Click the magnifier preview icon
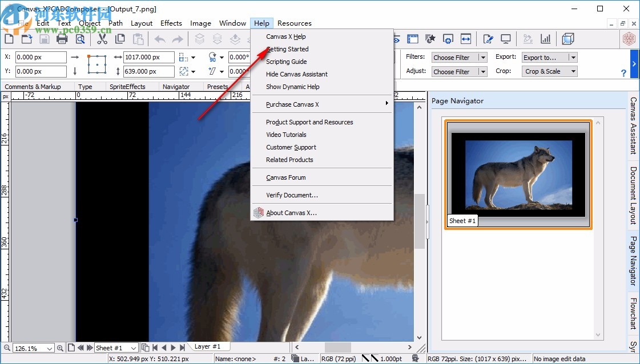 click(x=80, y=39)
